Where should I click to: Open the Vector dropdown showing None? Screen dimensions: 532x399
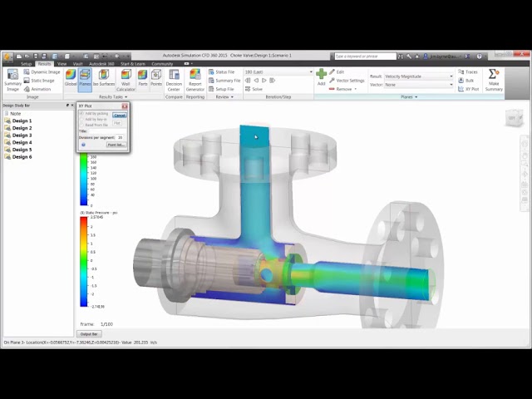pos(419,85)
